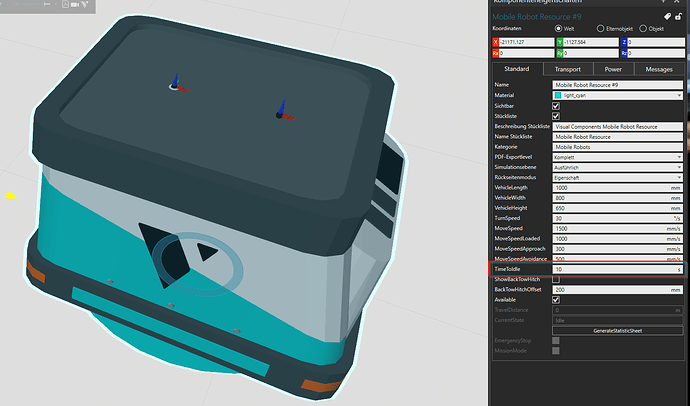The height and width of the screenshot is (406, 690).
Task: Click the tag icon in properties header
Action: pyautogui.click(x=665, y=15)
